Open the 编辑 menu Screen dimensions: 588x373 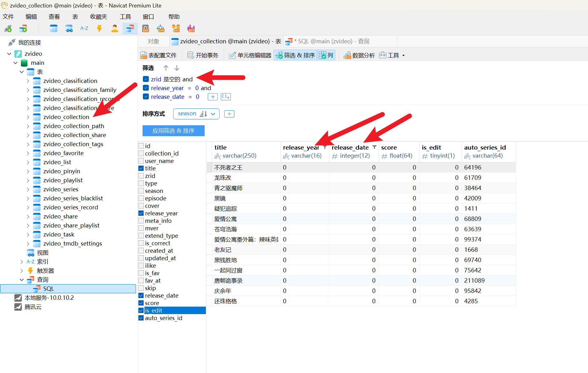coord(31,17)
